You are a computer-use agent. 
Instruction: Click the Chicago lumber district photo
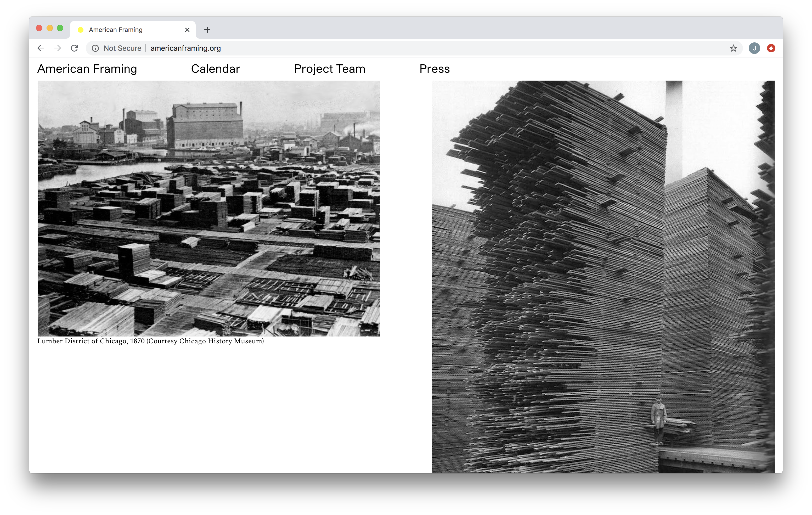(x=208, y=208)
